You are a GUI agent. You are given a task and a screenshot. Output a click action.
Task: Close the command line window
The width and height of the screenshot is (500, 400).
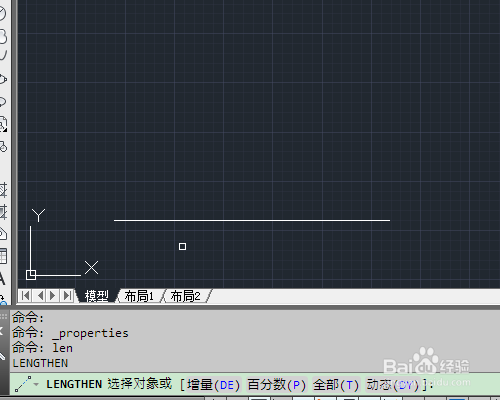point(2,331)
